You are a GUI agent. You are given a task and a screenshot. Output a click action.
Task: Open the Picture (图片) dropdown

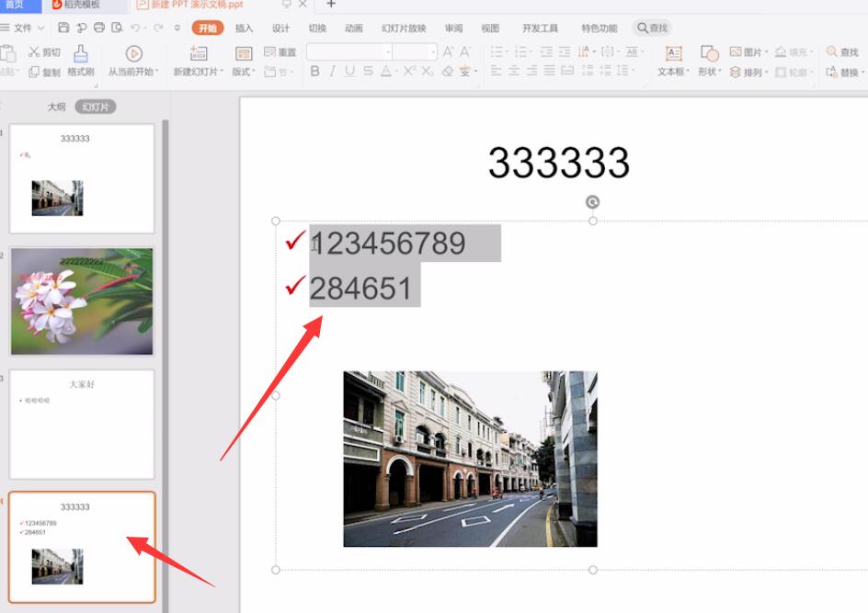749,52
